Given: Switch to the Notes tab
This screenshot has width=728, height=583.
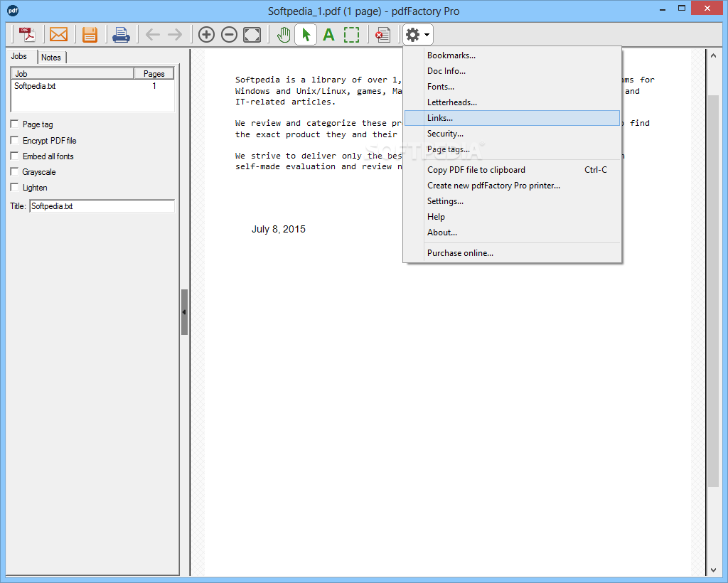Looking at the screenshot, I should pyautogui.click(x=51, y=57).
